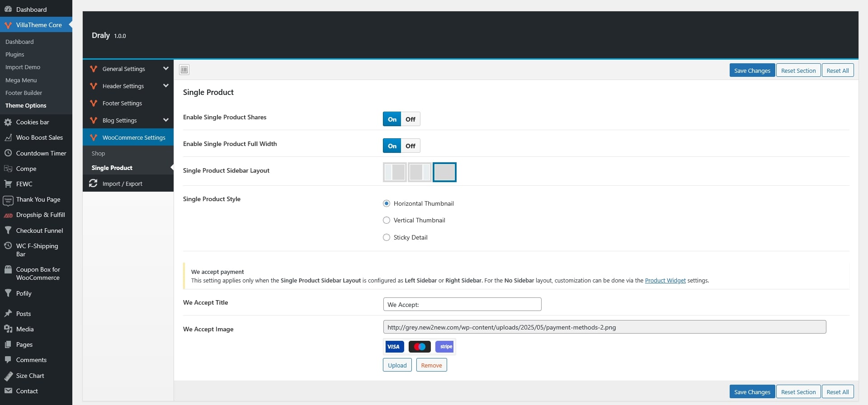Image resolution: width=868 pixels, height=405 pixels.
Task: Expand the General Settings section
Action: [x=165, y=69]
